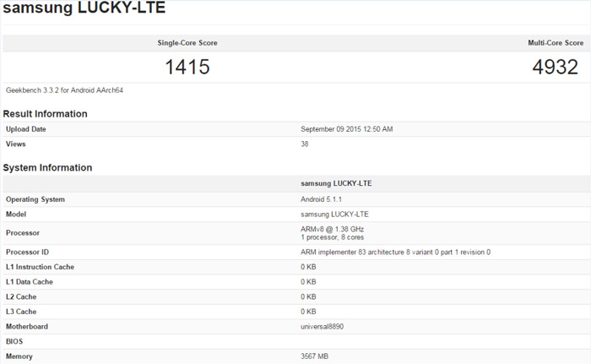
Task: Select the Upload Date row label
Action: click(x=25, y=129)
